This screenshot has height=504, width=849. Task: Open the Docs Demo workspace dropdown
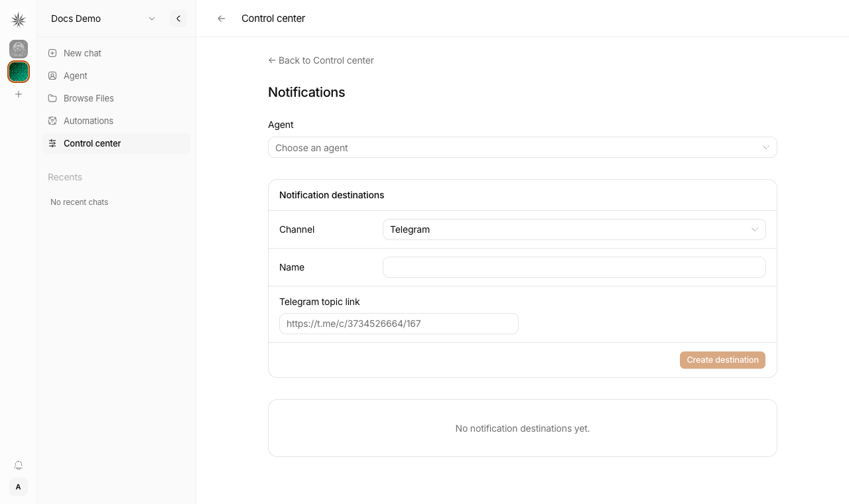[103, 19]
